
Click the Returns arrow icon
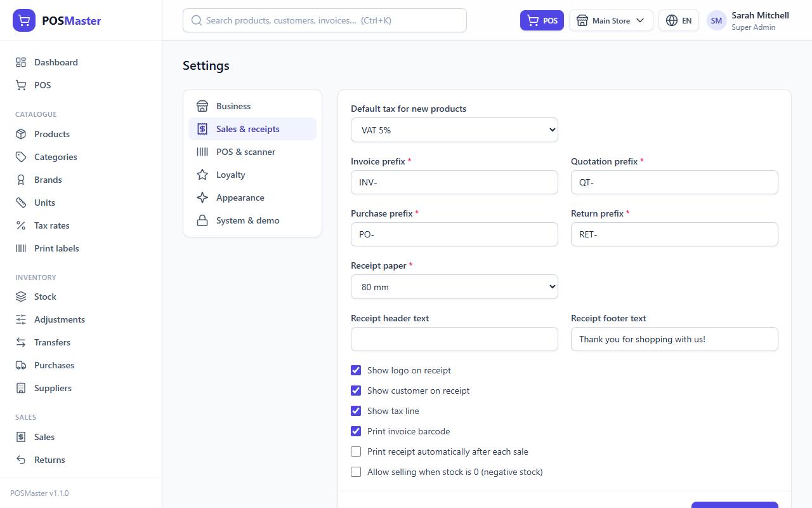point(21,460)
